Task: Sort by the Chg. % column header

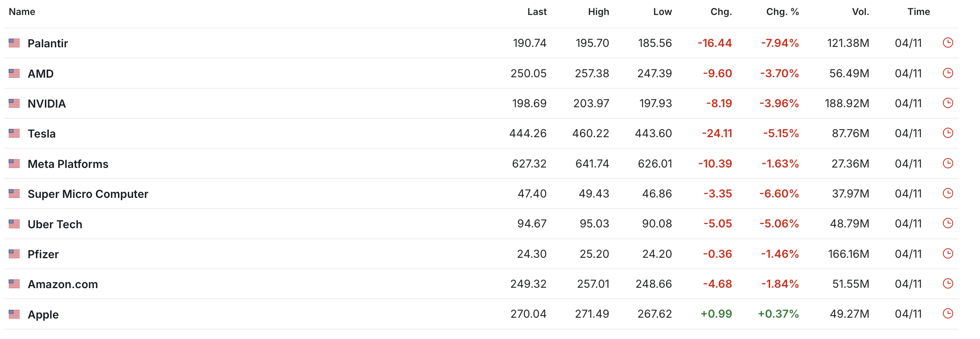Action: pos(782,12)
